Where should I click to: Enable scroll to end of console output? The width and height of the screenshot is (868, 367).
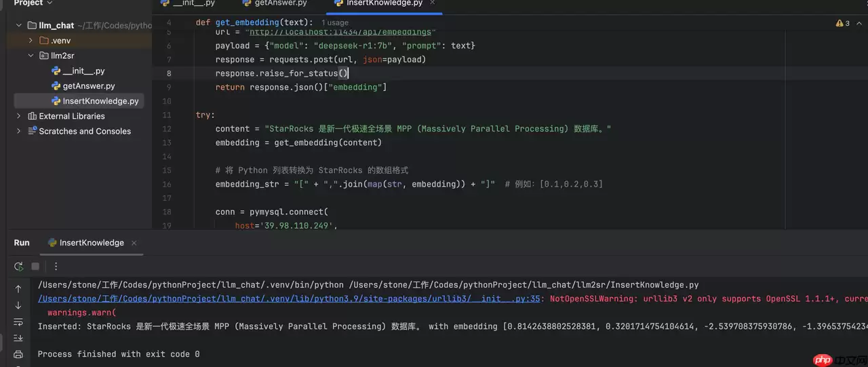coord(18,338)
